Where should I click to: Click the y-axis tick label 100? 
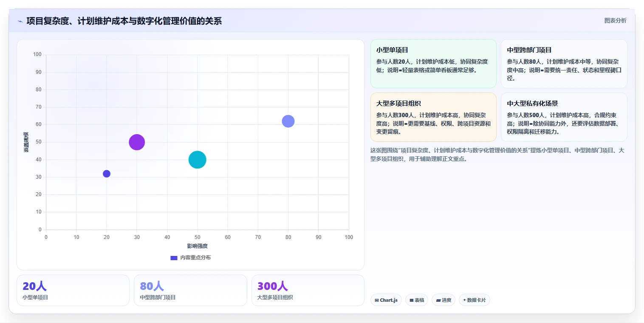click(37, 54)
